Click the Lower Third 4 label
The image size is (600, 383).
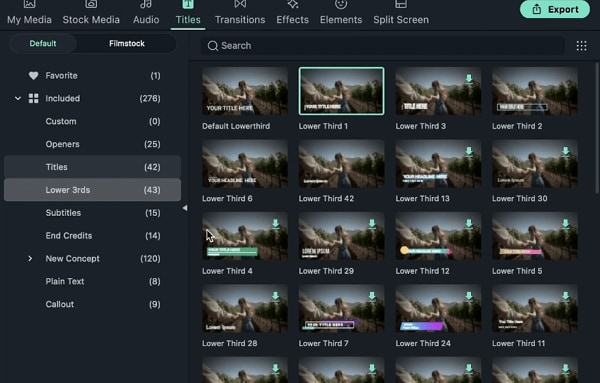click(x=227, y=271)
